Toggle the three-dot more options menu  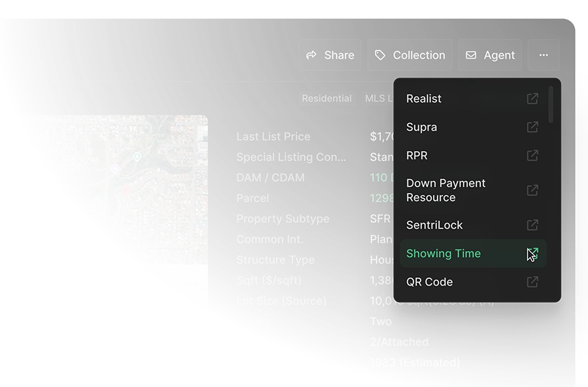tap(544, 55)
